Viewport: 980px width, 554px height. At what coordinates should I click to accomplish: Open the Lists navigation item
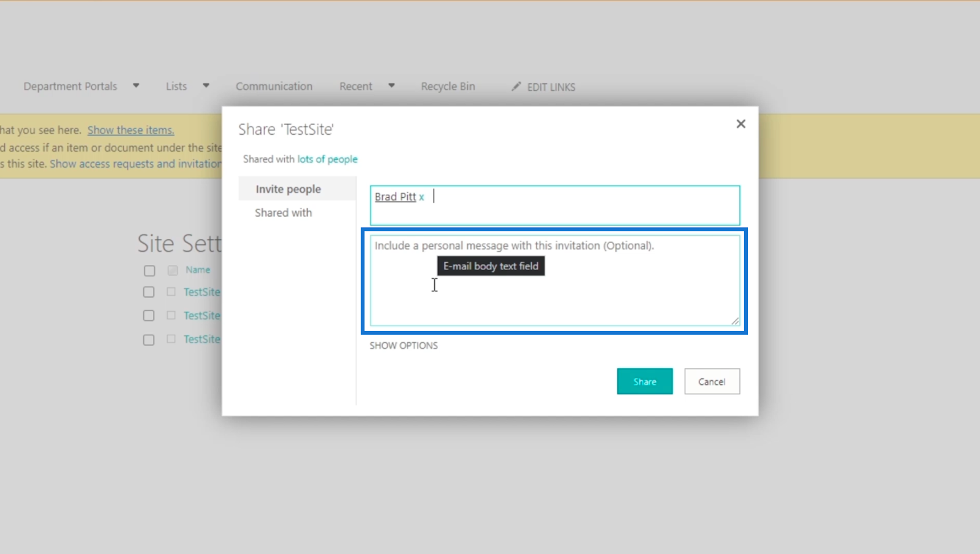pyautogui.click(x=176, y=86)
